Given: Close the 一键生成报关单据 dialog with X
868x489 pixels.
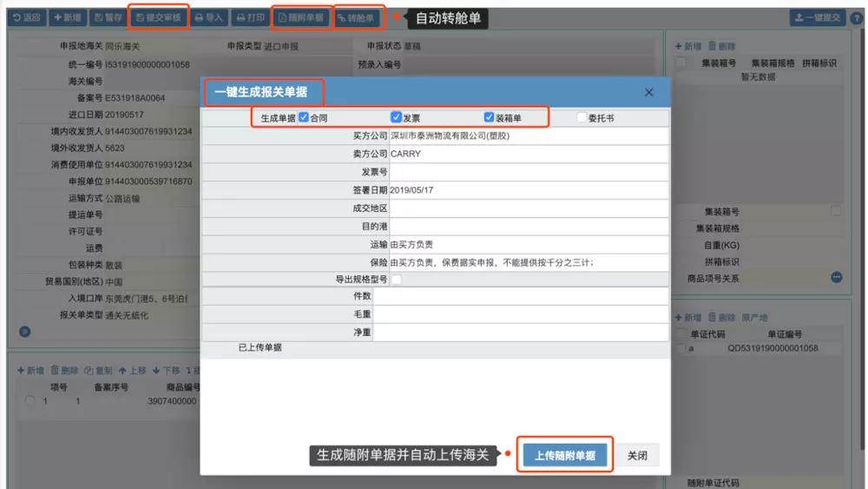Looking at the screenshot, I should (x=648, y=92).
